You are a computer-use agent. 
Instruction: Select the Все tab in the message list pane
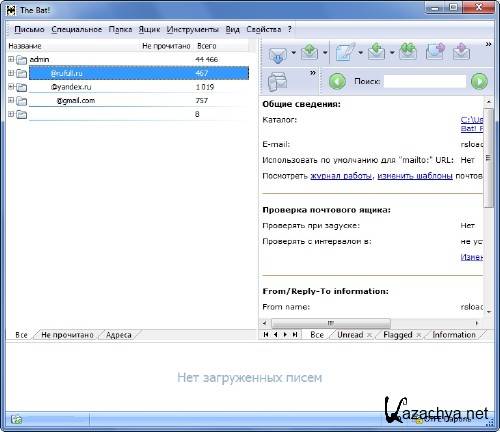click(317, 335)
